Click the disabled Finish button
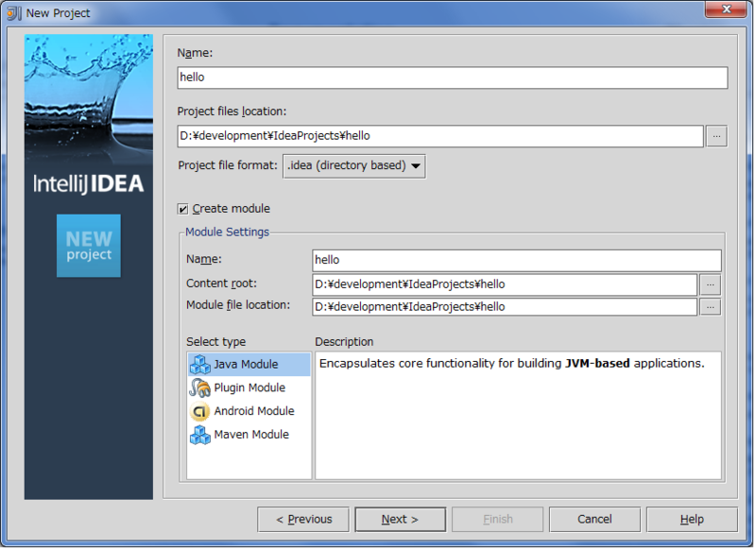756x550 pixels. click(x=498, y=520)
